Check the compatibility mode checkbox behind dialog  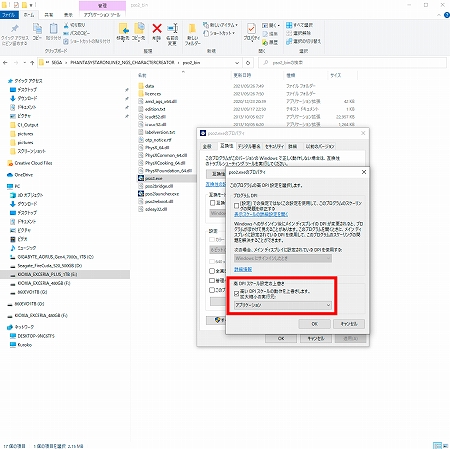[x=212, y=203]
